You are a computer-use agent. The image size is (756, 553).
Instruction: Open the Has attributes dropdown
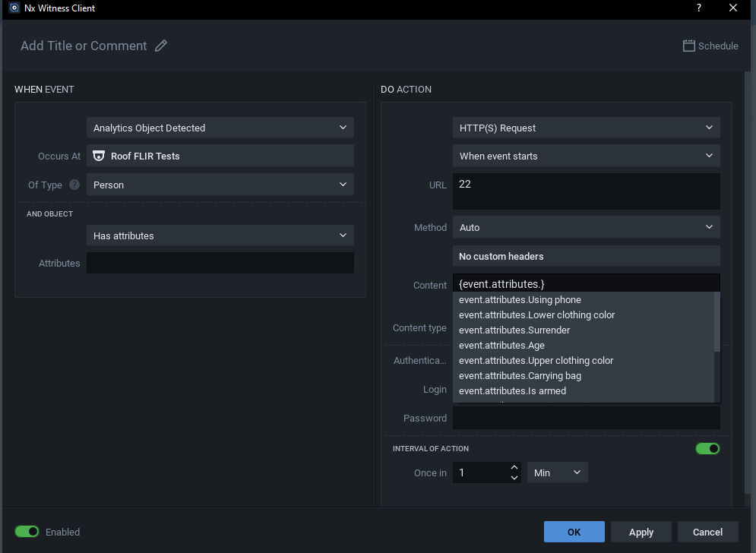pos(220,235)
